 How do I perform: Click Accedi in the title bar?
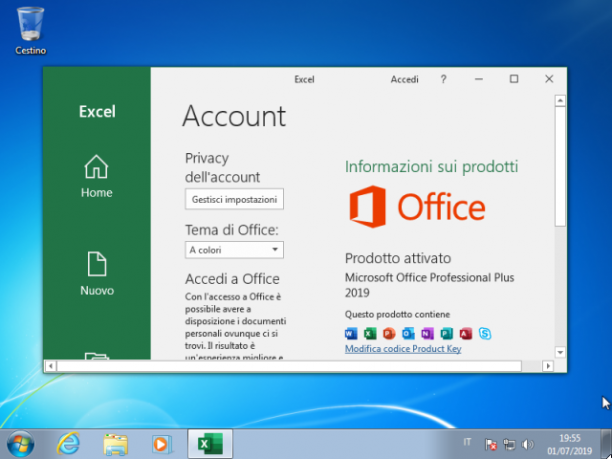pyautogui.click(x=404, y=79)
